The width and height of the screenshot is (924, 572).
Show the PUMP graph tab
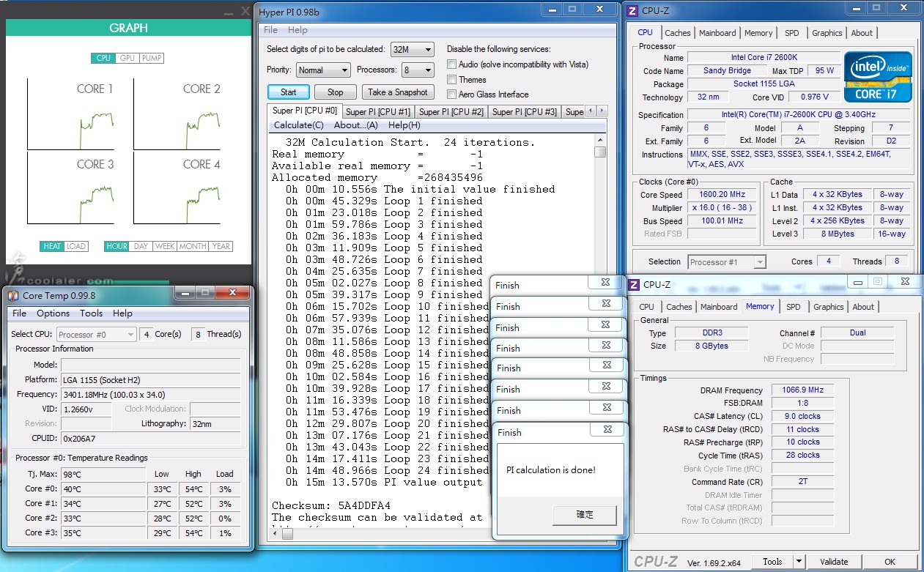click(x=152, y=58)
